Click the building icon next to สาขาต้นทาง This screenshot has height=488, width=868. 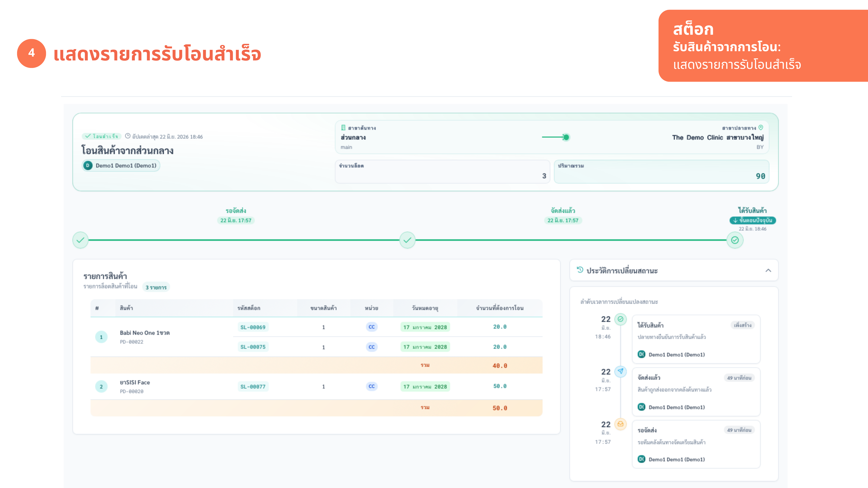pos(343,128)
